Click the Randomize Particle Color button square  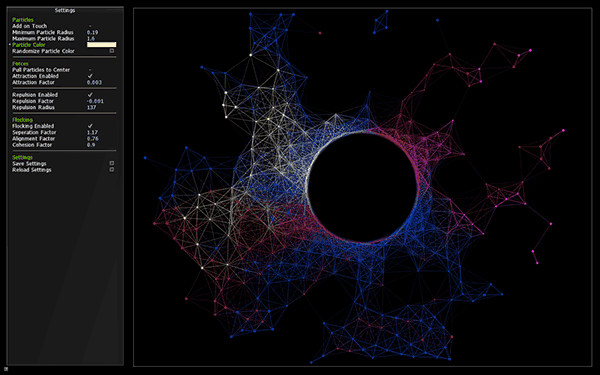(112, 51)
